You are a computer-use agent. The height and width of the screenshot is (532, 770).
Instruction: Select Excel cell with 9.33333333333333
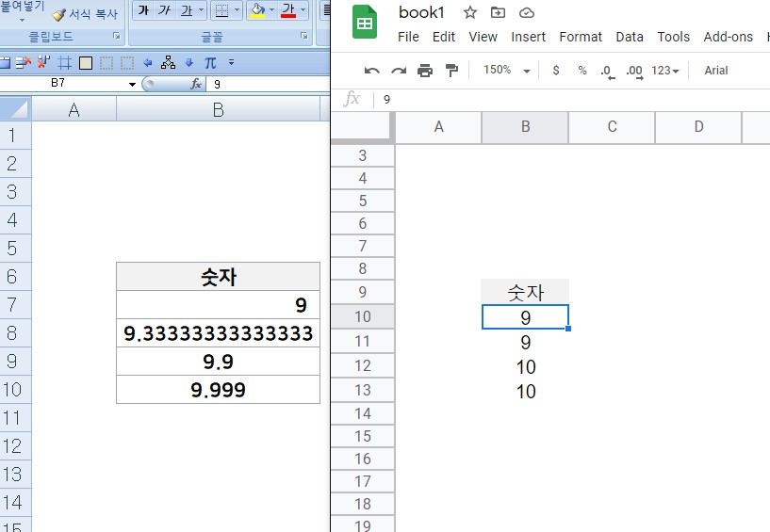click(218, 333)
